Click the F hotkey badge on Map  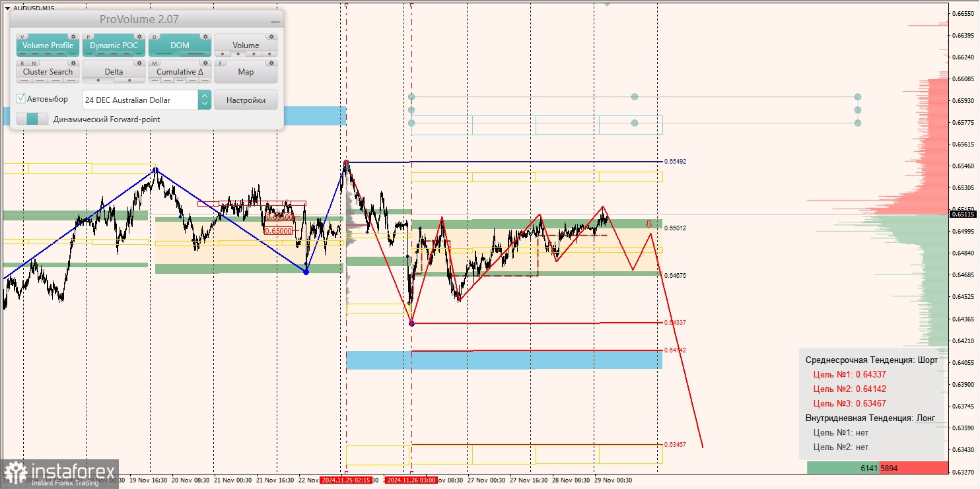[x=221, y=63]
